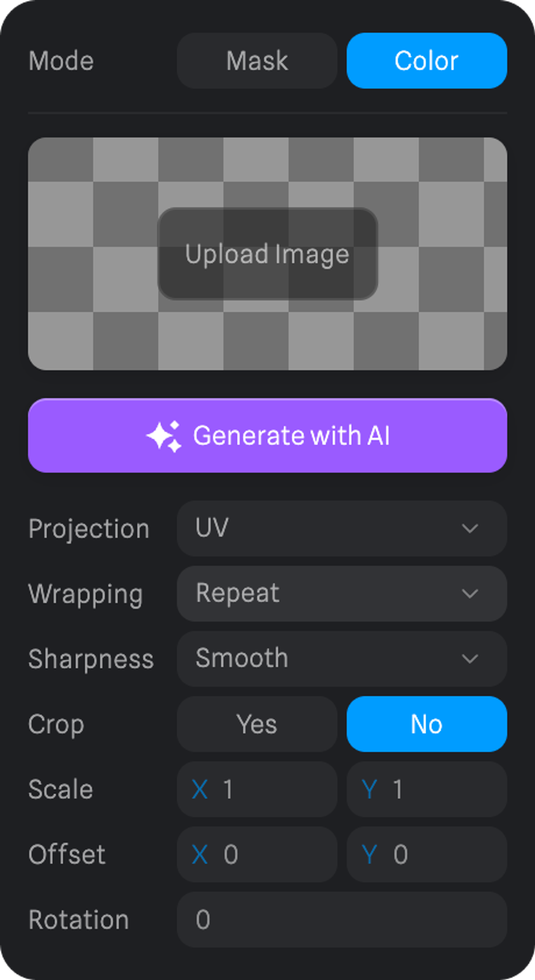Click the Sharpness dropdown chevron arrow

coord(470,659)
